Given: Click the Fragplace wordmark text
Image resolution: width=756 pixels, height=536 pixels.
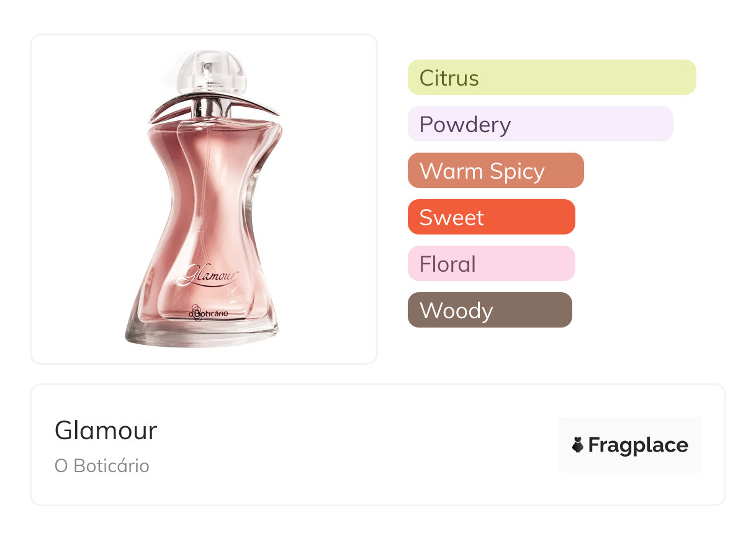Looking at the screenshot, I should 637,445.
